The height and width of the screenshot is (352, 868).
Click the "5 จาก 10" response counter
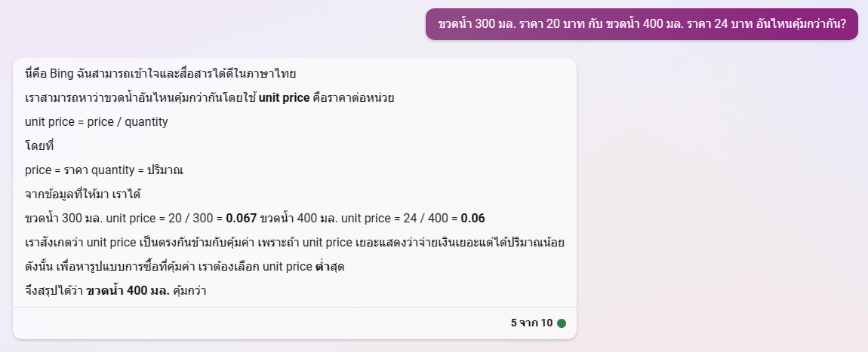pos(531,323)
